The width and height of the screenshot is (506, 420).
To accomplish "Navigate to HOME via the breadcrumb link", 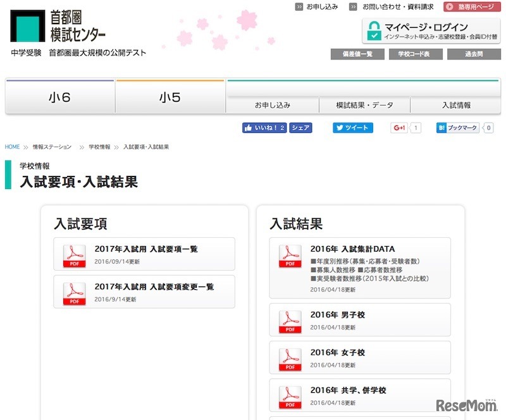I will 11,146.
